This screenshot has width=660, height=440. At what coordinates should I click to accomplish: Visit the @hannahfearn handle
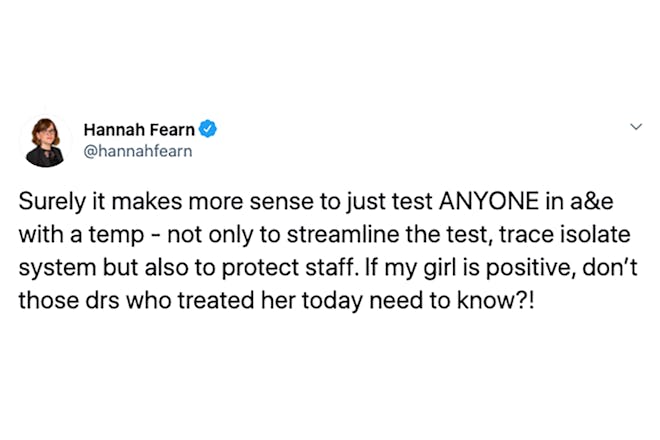138,151
